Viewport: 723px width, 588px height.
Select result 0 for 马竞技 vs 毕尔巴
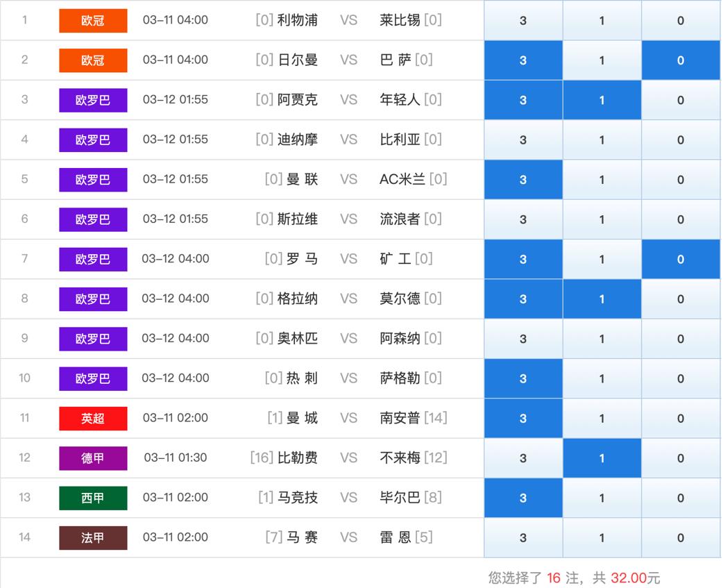point(681,498)
